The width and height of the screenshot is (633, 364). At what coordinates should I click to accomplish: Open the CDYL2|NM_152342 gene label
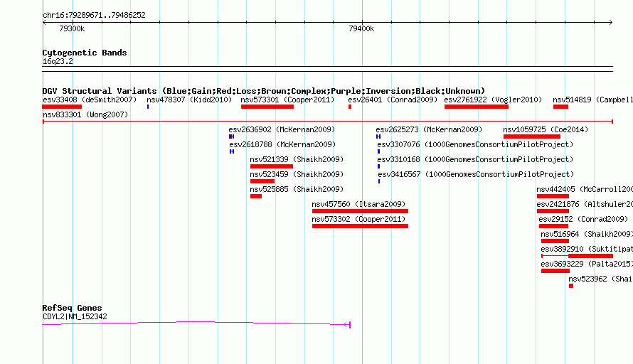pos(75,317)
